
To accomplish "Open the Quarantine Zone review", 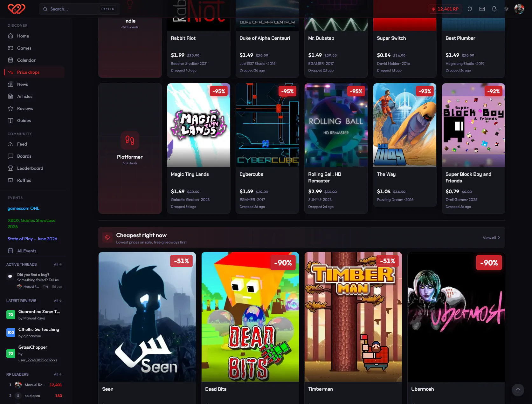I will pos(34,315).
